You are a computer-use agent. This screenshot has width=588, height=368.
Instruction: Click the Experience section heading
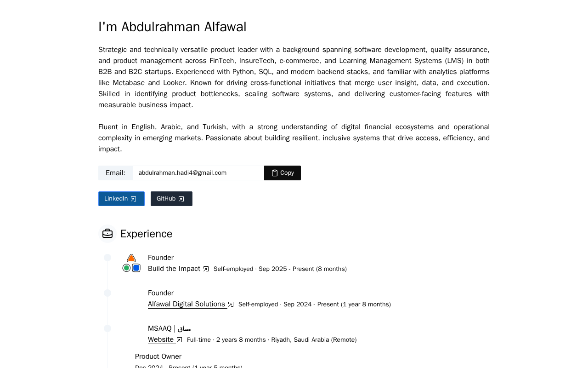click(x=146, y=234)
